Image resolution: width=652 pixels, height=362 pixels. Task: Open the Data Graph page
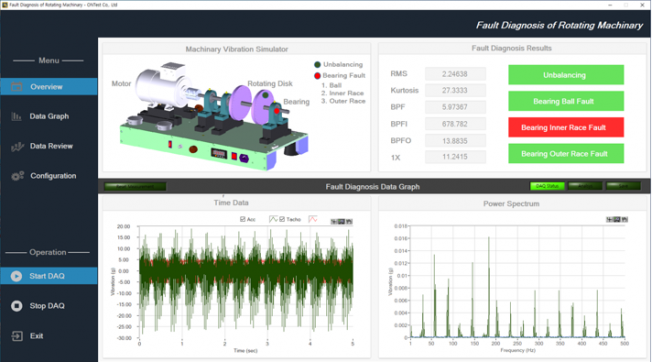pos(49,116)
